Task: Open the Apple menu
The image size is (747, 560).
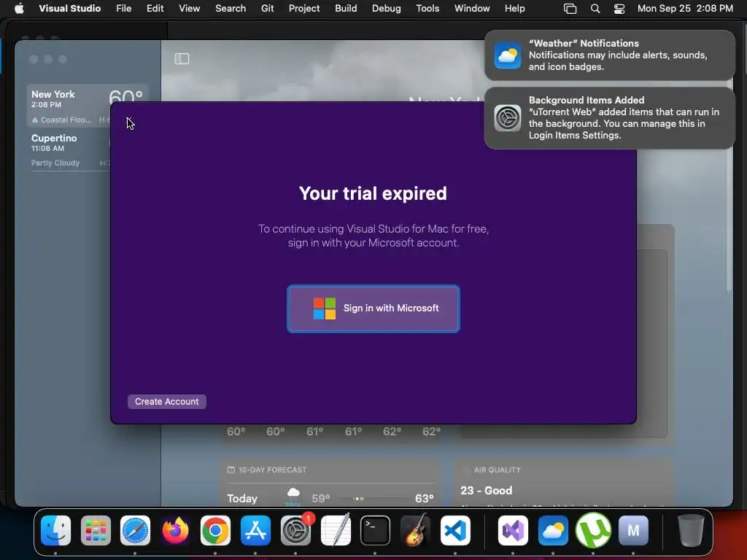Action: click(x=19, y=8)
